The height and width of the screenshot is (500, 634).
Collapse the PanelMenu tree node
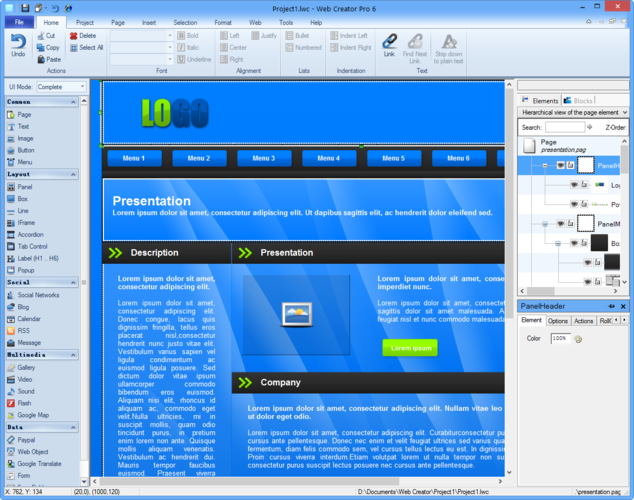[x=545, y=224]
